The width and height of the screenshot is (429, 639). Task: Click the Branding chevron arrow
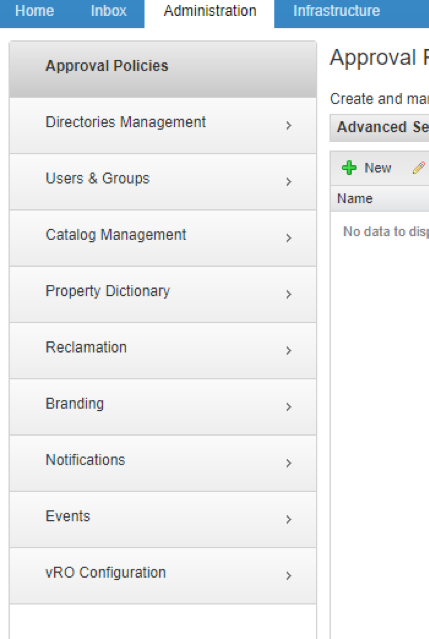289,407
